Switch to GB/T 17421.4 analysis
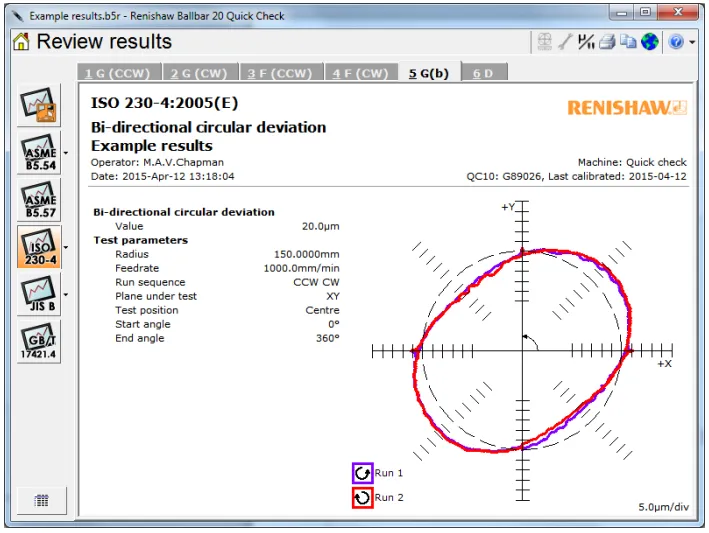This screenshot has height=533, width=709. point(39,341)
